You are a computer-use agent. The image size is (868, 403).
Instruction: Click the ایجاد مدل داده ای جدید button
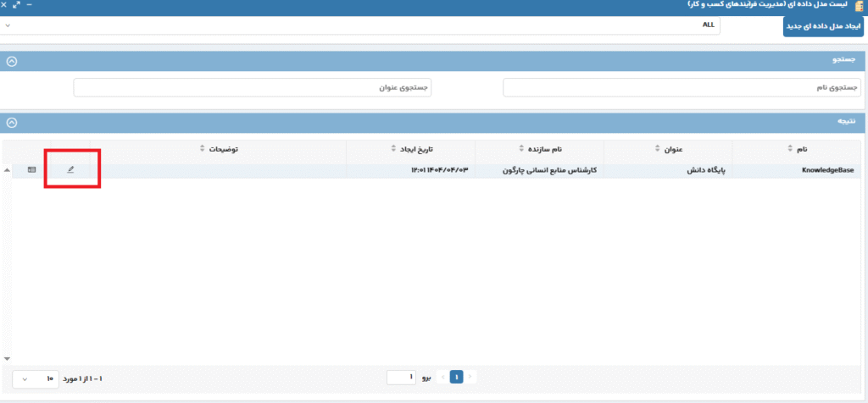824,26
